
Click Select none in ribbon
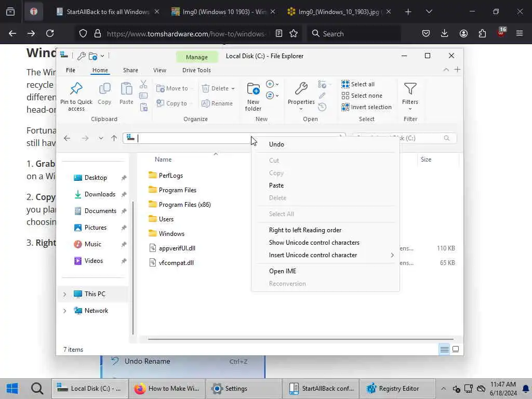362,96
